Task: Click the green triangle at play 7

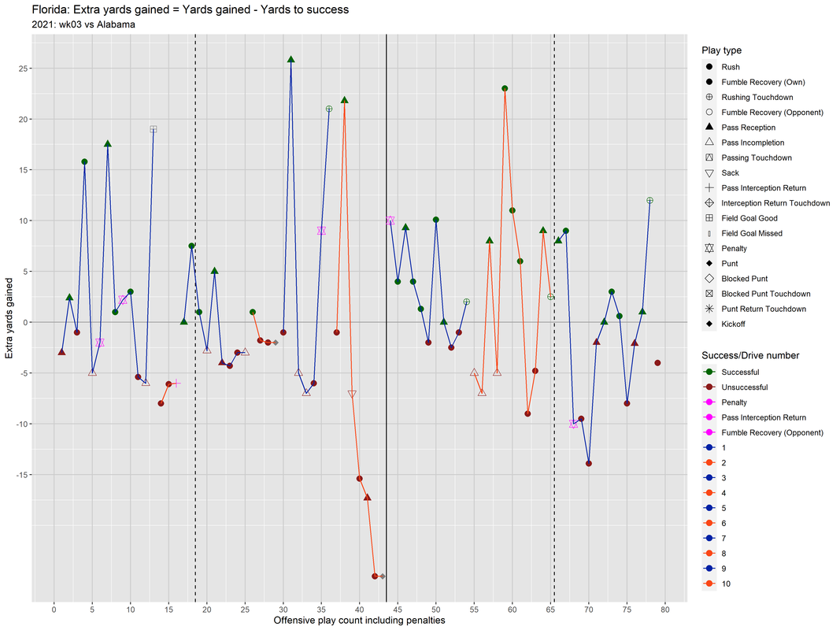Action: (x=108, y=143)
